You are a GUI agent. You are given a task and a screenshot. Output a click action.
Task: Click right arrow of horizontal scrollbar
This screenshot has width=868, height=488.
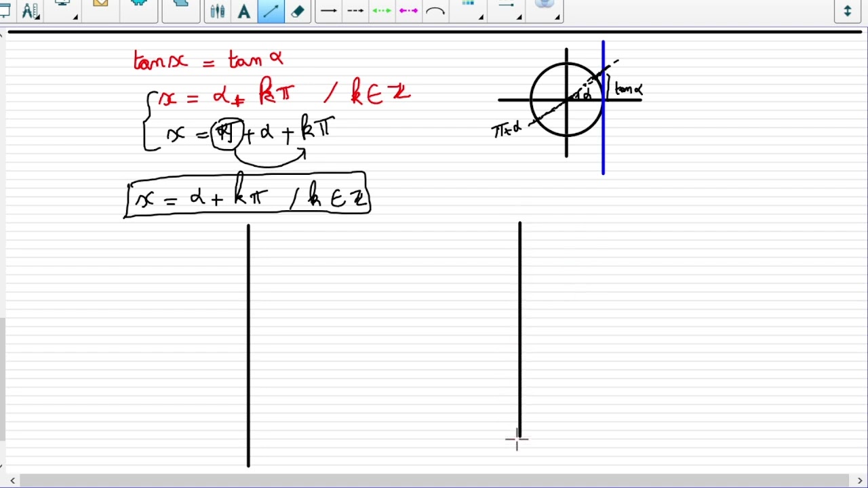[x=860, y=481]
